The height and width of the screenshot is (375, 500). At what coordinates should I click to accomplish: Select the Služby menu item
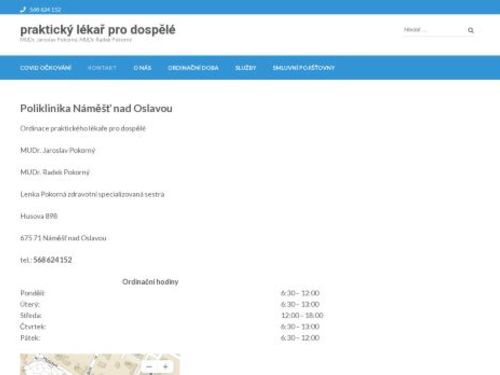click(245, 68)
